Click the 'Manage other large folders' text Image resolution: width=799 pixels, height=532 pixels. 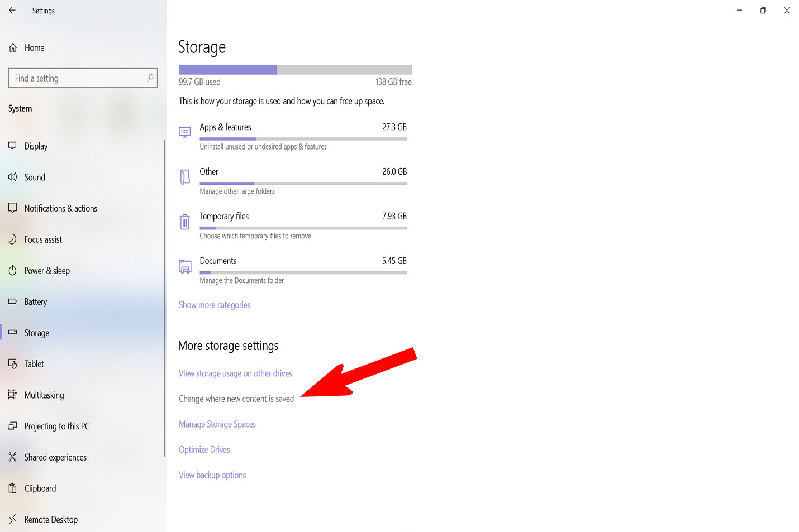[237, 191]
